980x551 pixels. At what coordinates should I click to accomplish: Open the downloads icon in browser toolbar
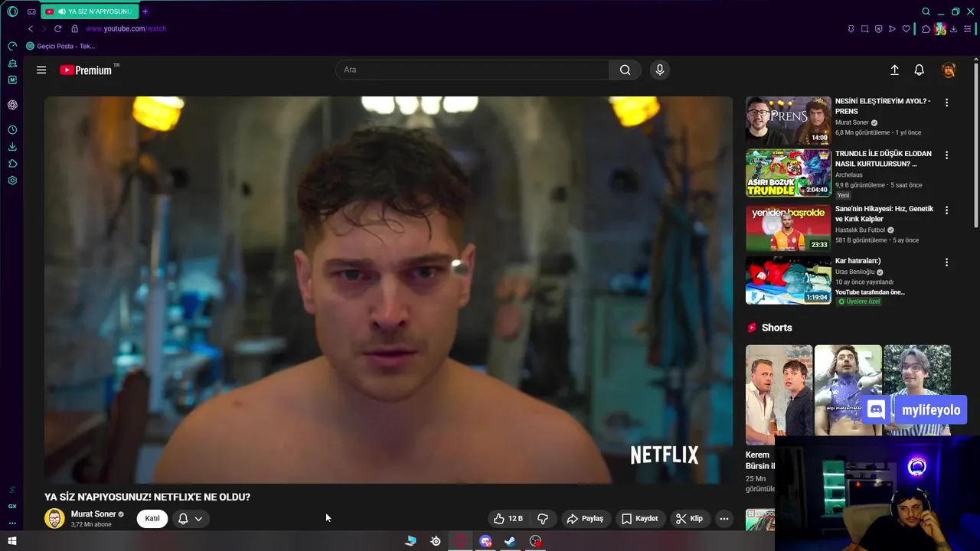954,29
